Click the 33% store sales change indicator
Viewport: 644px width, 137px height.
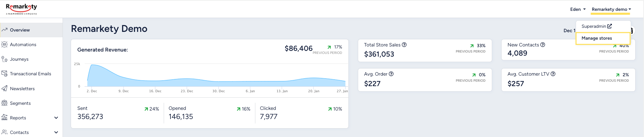(x=478, y=46)
